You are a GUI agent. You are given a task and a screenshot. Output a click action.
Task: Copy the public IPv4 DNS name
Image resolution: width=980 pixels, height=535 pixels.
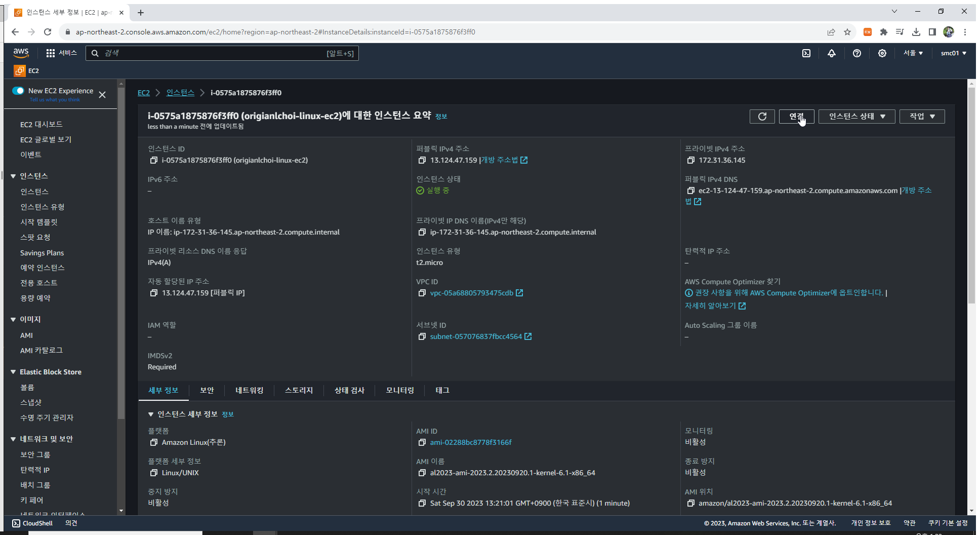[690, 190]
